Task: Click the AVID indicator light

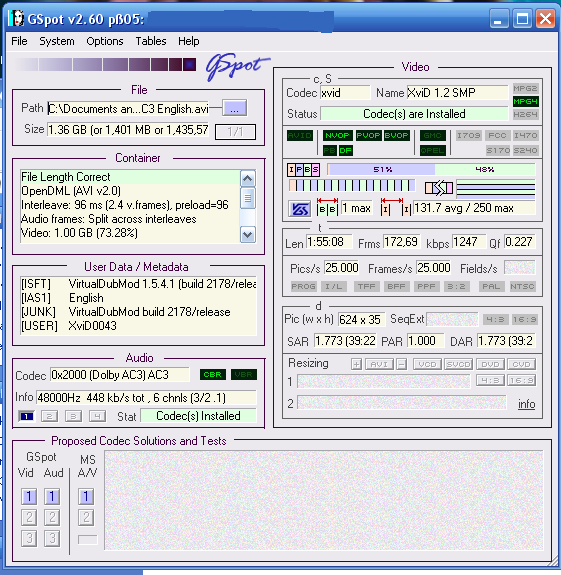Action: [x=300, y=135]
